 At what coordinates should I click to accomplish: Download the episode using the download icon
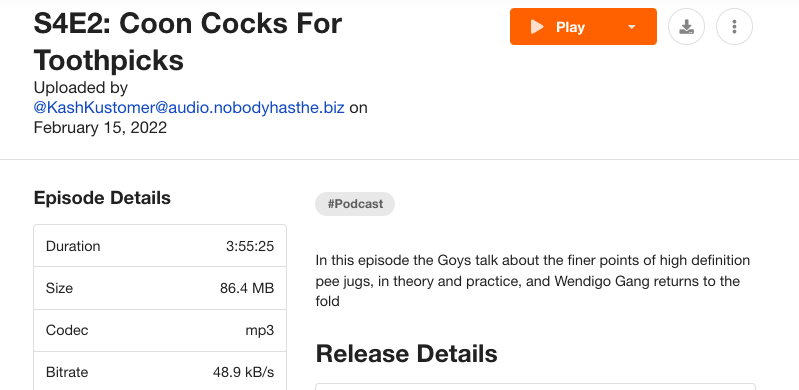[686, 27]
